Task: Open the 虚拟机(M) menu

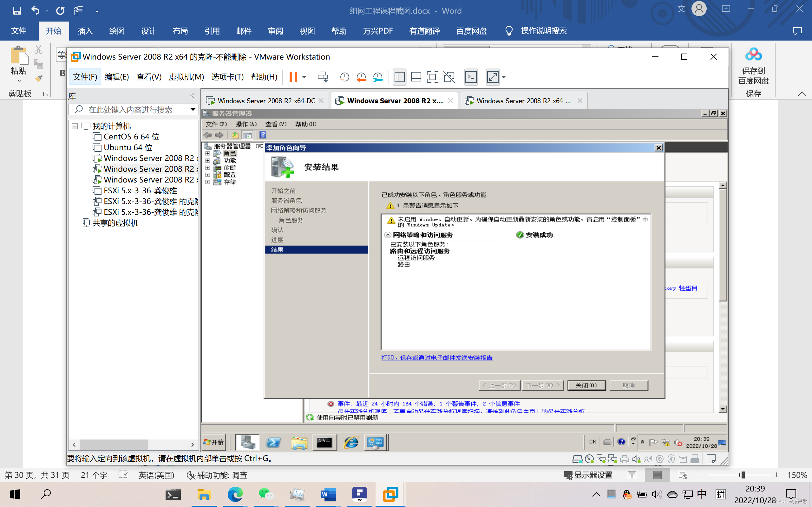Action: 186,77
